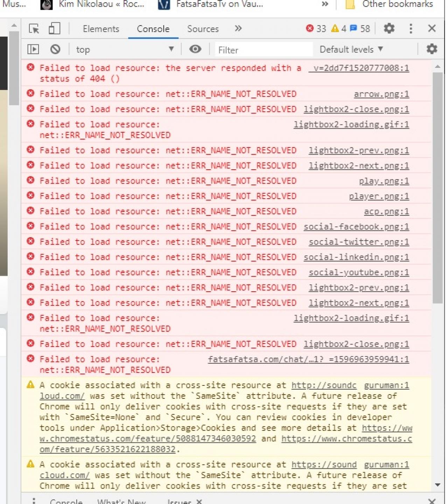Open the social-youtube.png:1 source link
Screen dimensions: 448x504
[x=359, y=272]
